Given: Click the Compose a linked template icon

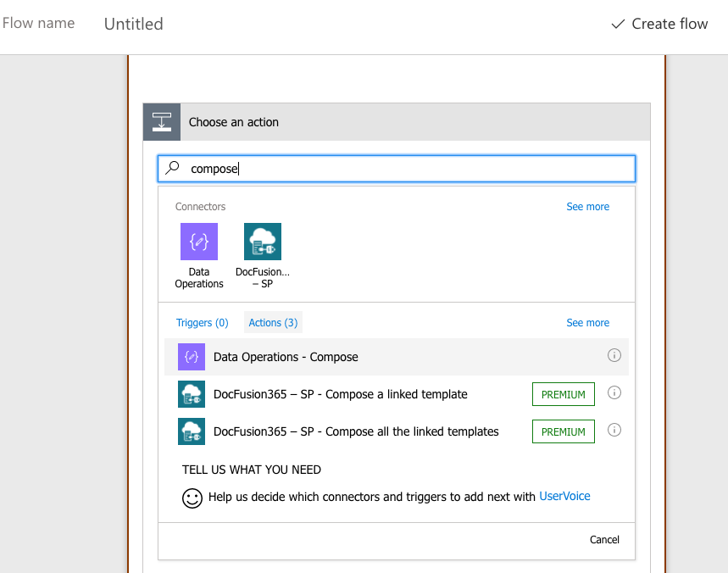Looking at the screenshot, I should (x=192, y=394).
